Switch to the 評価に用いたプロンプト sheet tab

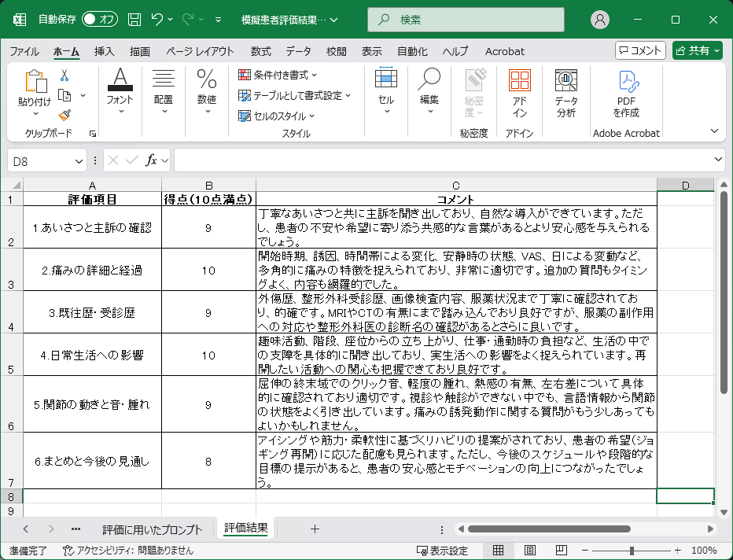click(x=153, y=529)
